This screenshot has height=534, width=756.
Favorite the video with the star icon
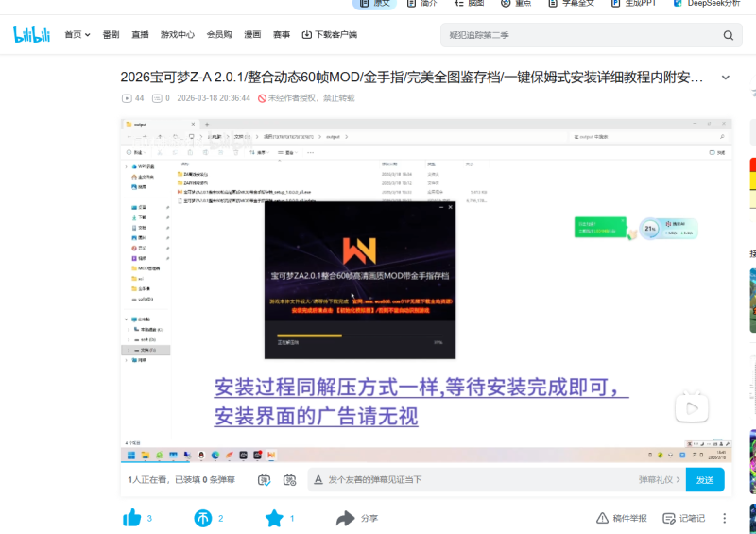[x=274, y=518]
